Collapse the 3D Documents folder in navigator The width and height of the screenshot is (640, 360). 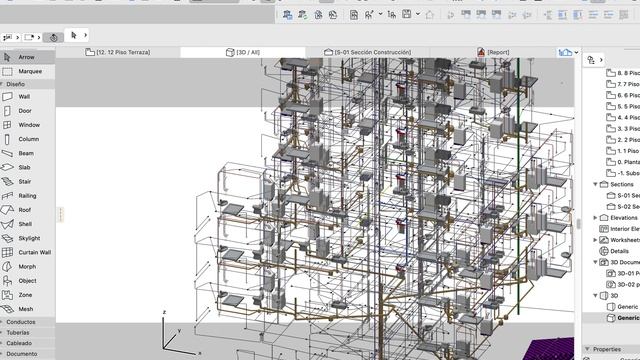click(x=595, y=262)
